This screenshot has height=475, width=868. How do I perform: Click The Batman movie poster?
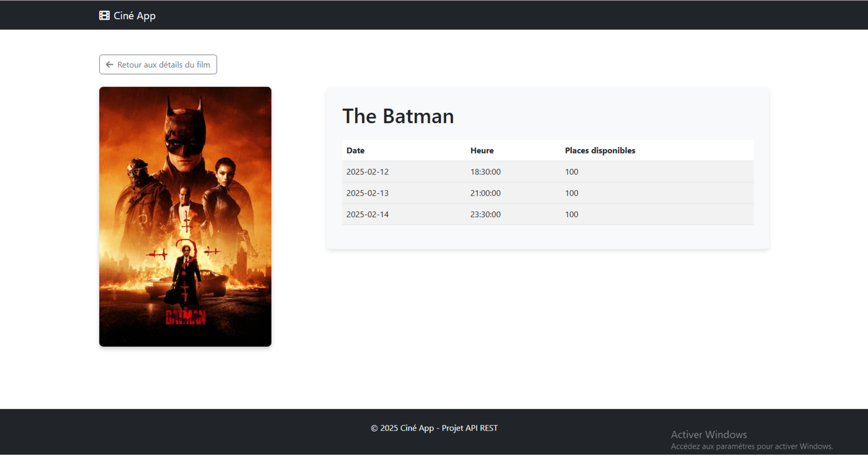[185, 217]
